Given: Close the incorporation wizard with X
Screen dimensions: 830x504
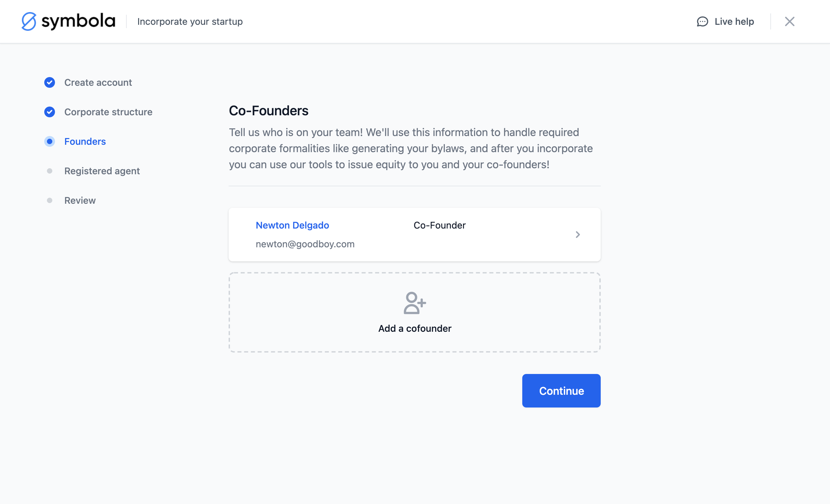Looking at the screenshot, I should 789,21.
